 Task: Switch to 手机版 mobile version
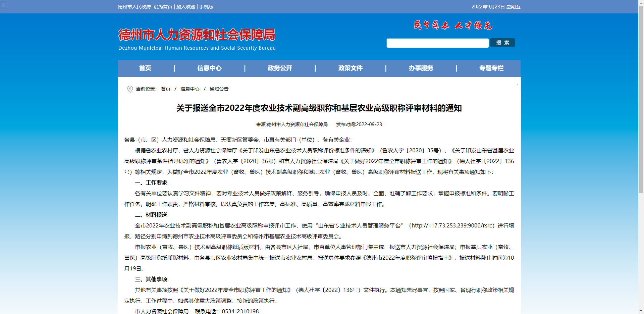(x=206, y=7)
